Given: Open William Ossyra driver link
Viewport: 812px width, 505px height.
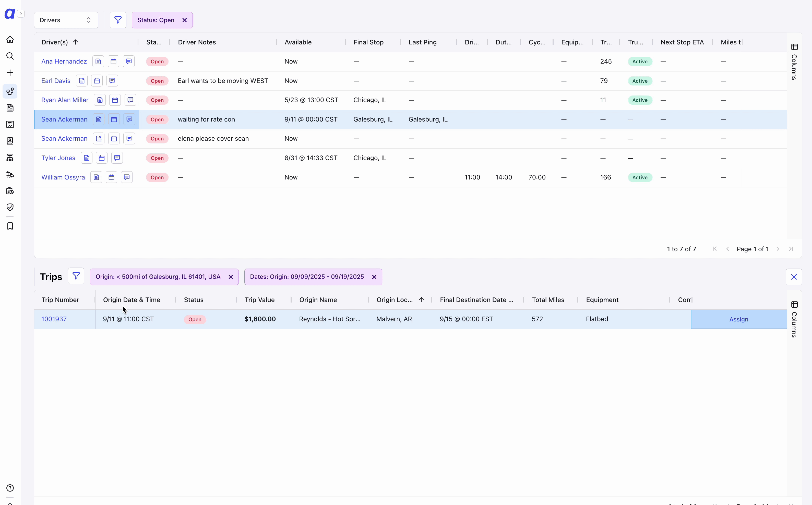Looking at the screenshot, I should pos(63,177).
